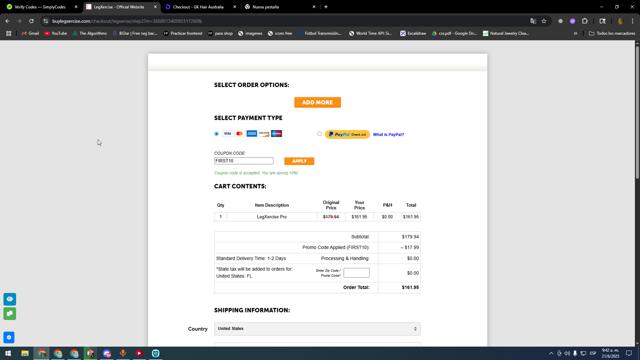Click the system clock in taskbar

(x=610, y=353)
